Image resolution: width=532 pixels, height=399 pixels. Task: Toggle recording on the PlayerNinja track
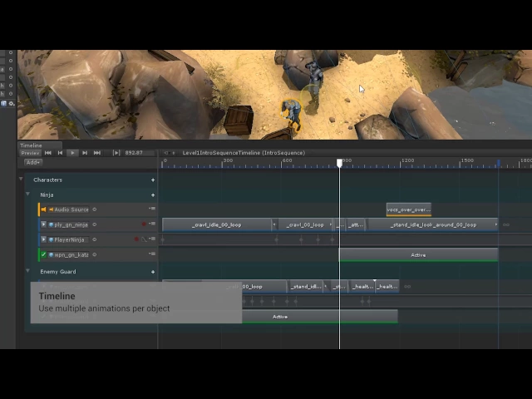136,239
